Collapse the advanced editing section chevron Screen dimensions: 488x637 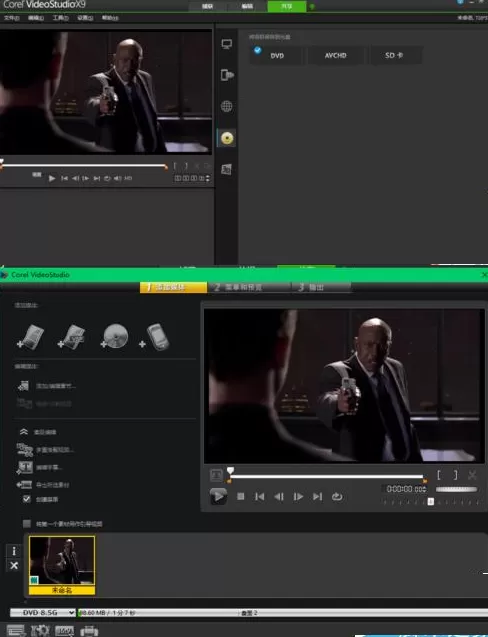click(x=24, y=432)
